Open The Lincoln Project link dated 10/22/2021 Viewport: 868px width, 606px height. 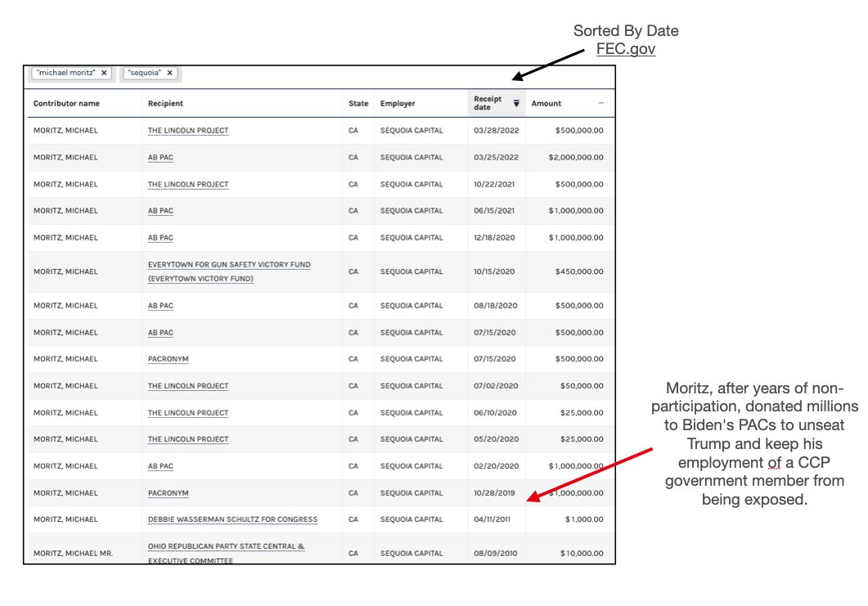[x=188, y=185]
